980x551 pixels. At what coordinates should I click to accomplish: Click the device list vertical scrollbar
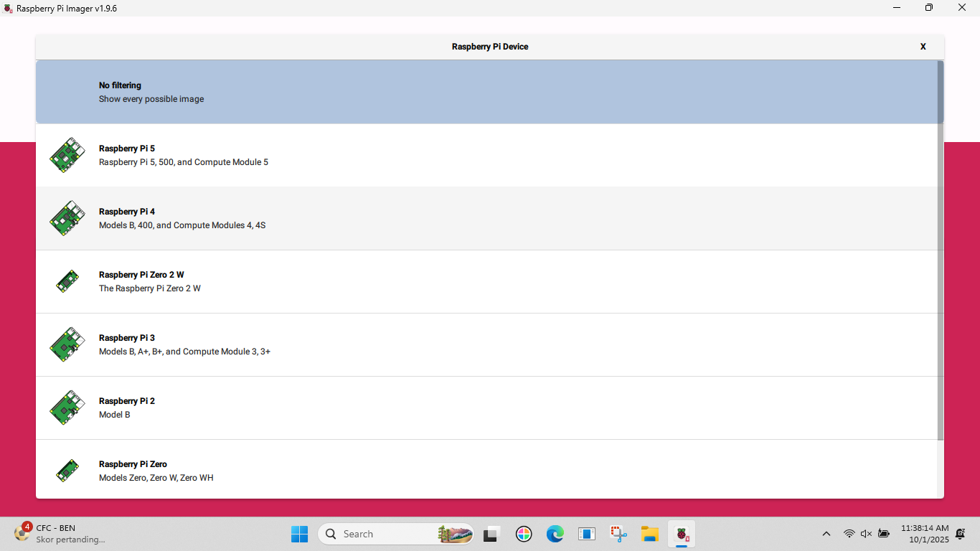point(940,251)
